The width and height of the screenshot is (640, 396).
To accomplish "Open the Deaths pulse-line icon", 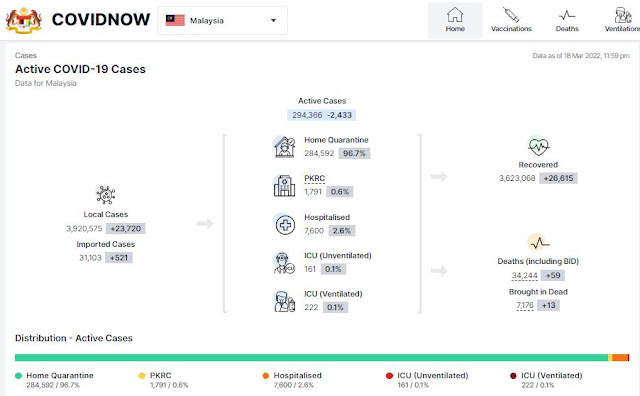I will pos(567,16).
